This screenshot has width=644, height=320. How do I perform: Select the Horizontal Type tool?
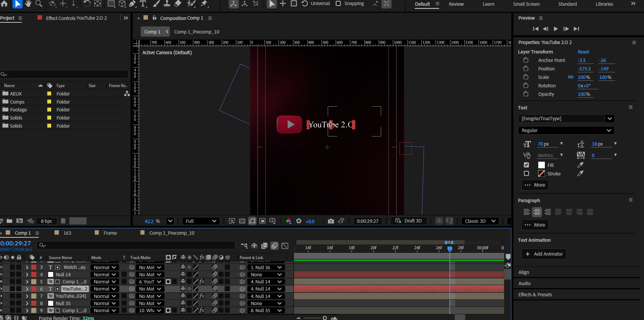coord(143,4)
